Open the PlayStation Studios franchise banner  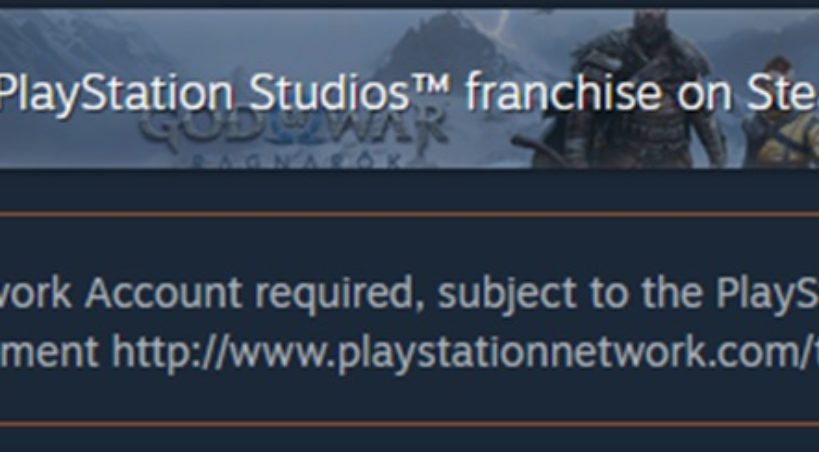click(410, 88)
